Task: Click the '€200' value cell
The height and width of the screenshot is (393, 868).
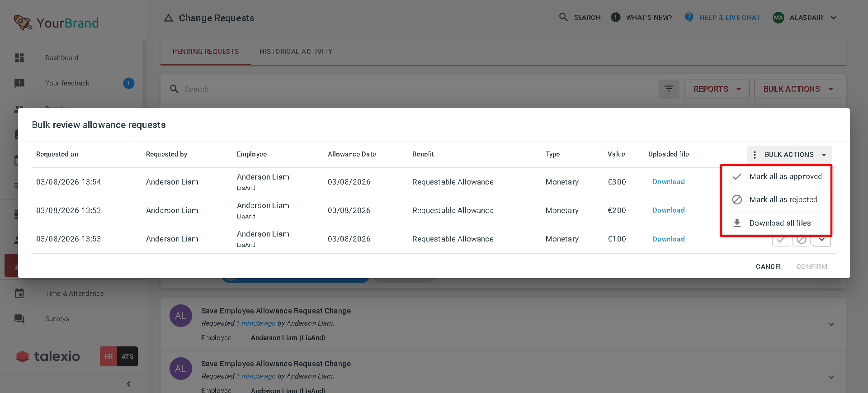Action: [617, 210]
